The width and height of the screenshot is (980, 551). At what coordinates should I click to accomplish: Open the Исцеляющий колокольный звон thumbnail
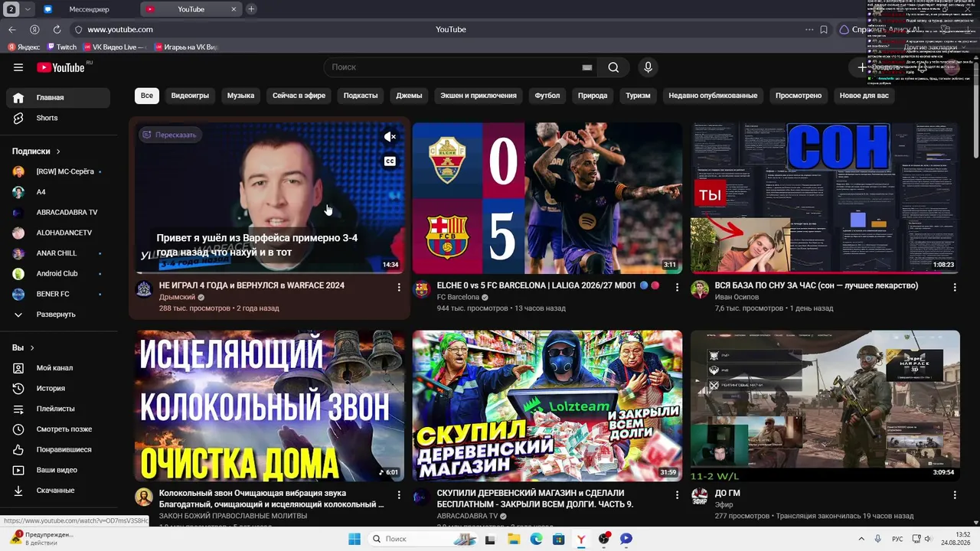269,406
